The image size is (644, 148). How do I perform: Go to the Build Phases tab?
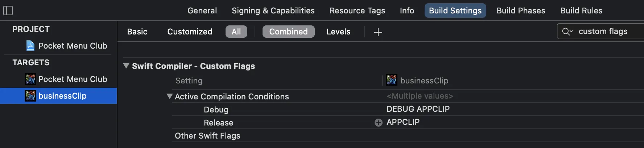(521, 11)
